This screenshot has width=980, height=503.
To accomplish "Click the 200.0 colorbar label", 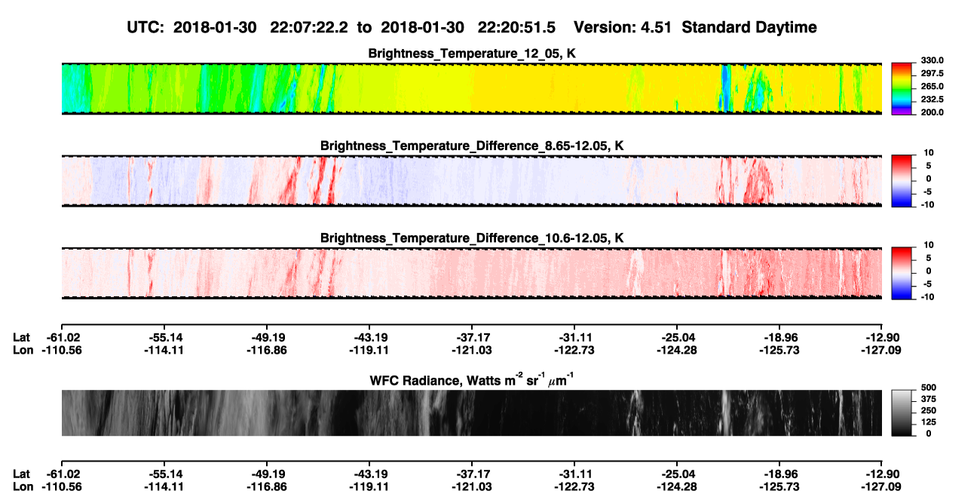I will [931, 112].
